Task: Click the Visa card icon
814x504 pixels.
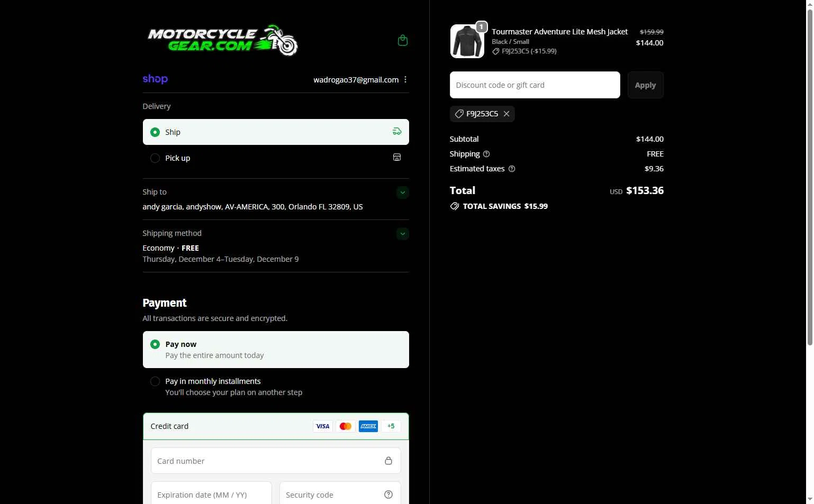Action: pos(323,426)
